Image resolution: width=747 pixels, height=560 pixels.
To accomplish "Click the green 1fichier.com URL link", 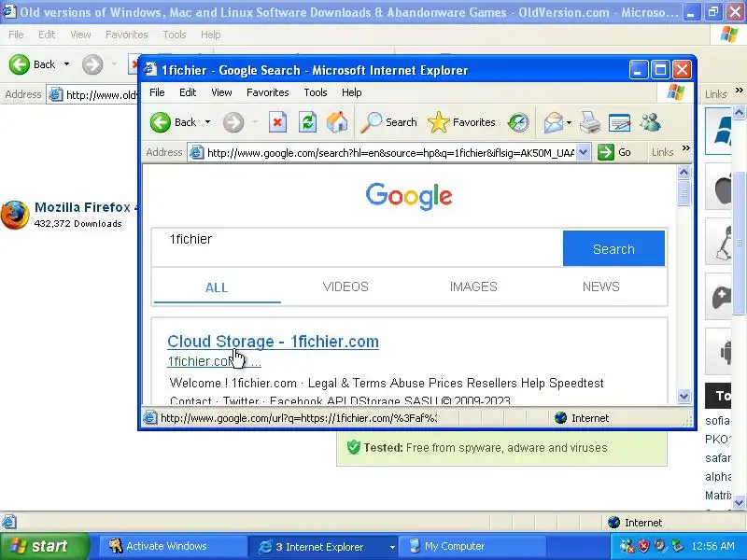I will pyautogui.click(x=215, y=361).
